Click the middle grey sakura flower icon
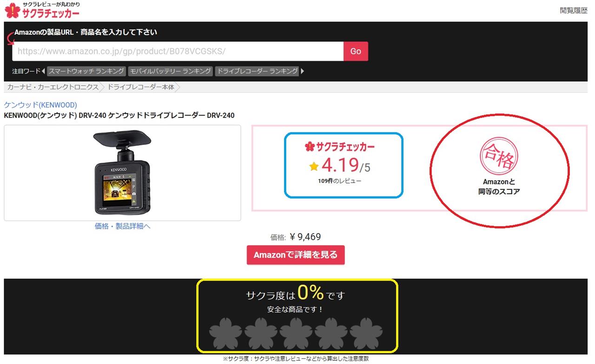The width and height of the screenshot is (595, 364). [x=296, y=334]
